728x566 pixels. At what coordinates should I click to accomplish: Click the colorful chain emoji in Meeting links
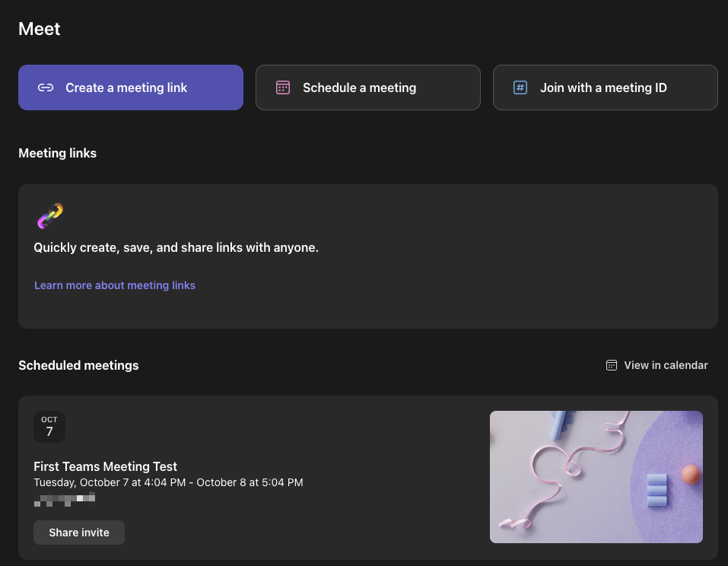coord(49,216)
